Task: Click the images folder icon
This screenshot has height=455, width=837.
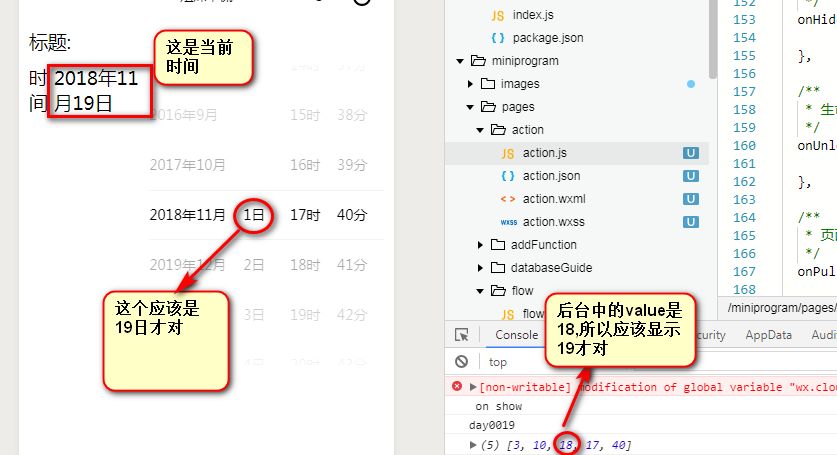Action: click(488, 84)
